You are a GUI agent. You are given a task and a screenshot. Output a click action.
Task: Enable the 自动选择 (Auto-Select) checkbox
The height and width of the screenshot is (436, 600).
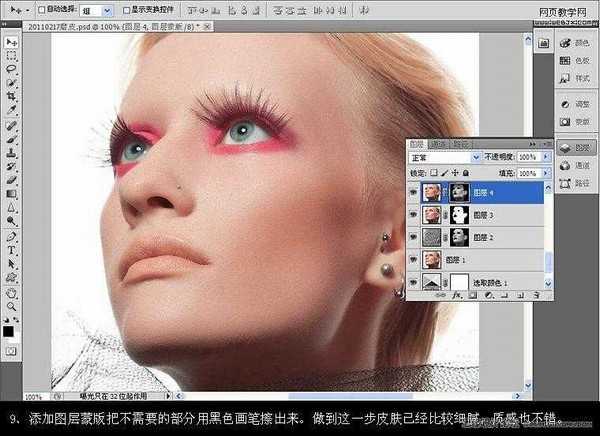click(x=42, y=10)
